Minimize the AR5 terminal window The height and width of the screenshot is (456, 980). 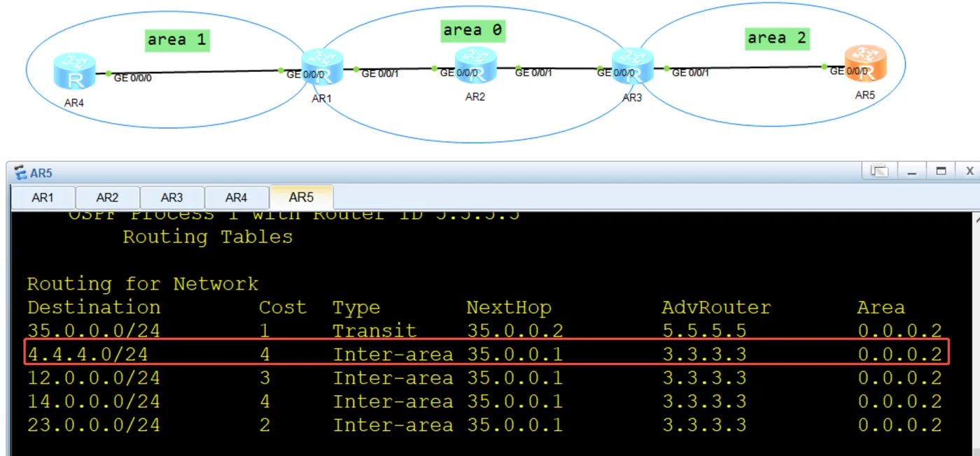click(x=912, y=171)
